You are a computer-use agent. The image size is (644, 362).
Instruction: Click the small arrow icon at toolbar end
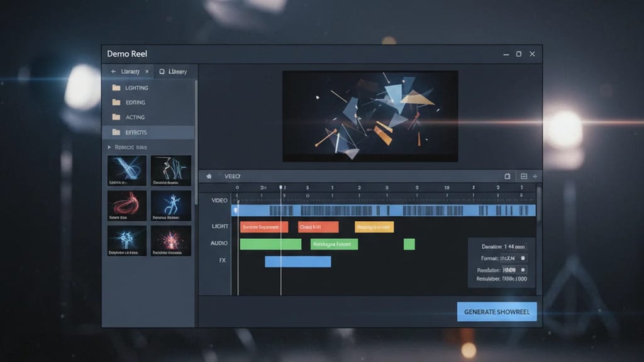[535, 176]
